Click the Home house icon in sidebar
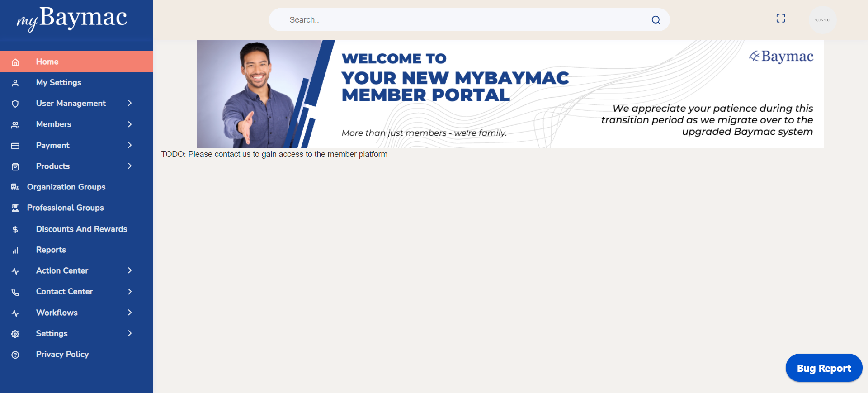 [15, 62]
